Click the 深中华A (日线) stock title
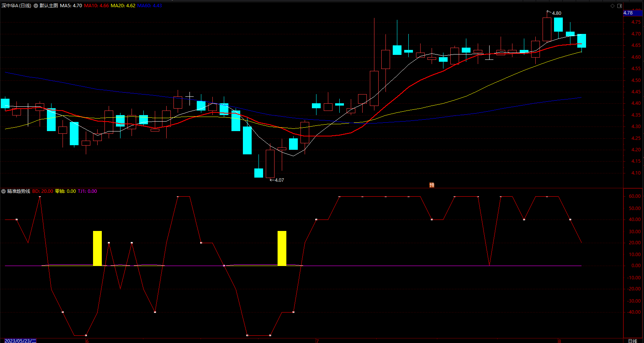Viewport: 644px width, 343px height. coord(16,6)
